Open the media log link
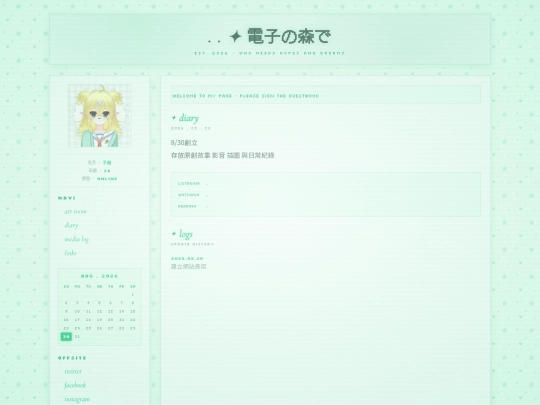 pyautogui.click(x=76, y=239)
